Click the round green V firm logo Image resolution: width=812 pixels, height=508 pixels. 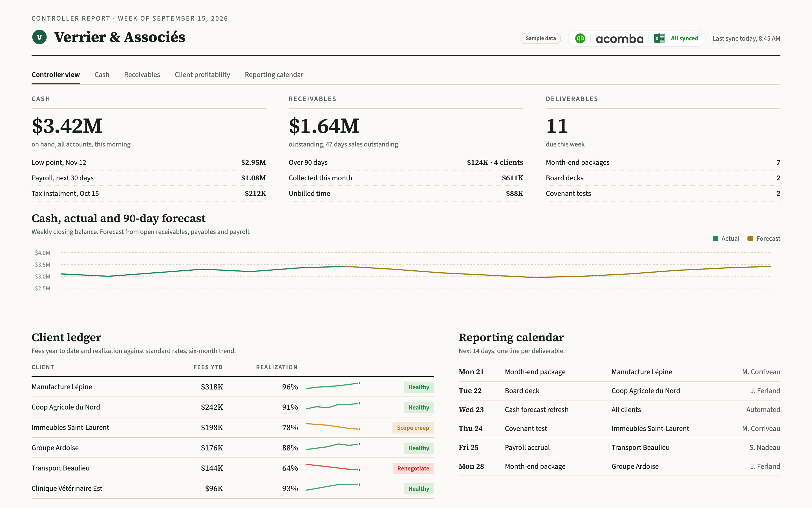[39, 37]
